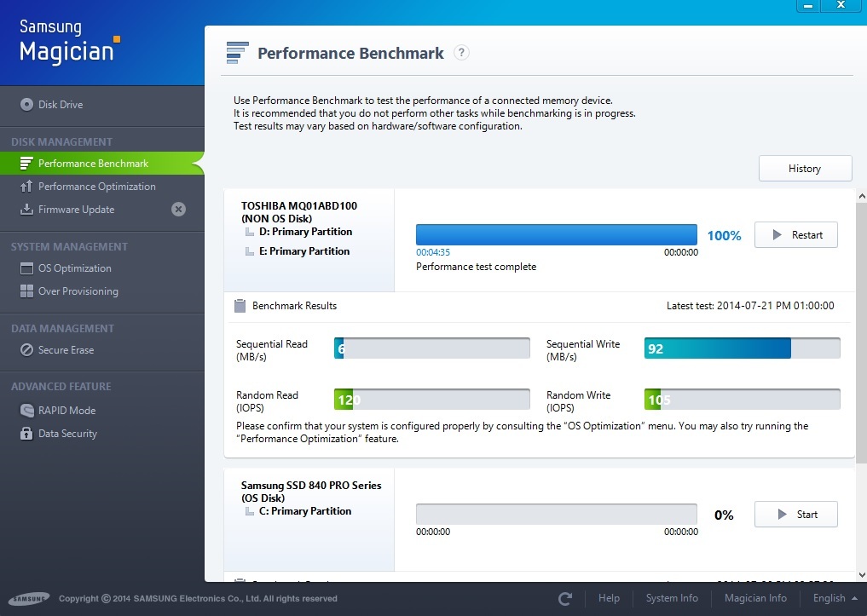This screenshot has width=867, height=616.
Task: Click the Sequential Write result bar
Action: 742,348
